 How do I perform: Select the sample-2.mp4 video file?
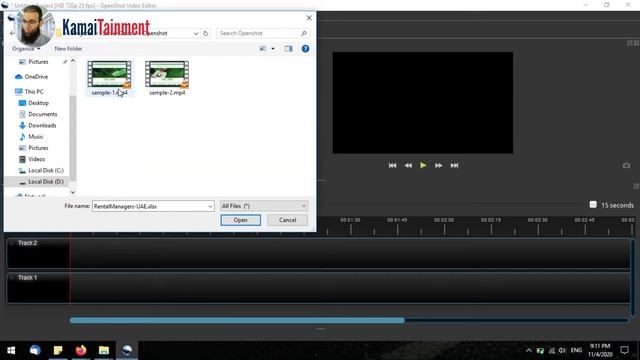[x=167, y=78]
